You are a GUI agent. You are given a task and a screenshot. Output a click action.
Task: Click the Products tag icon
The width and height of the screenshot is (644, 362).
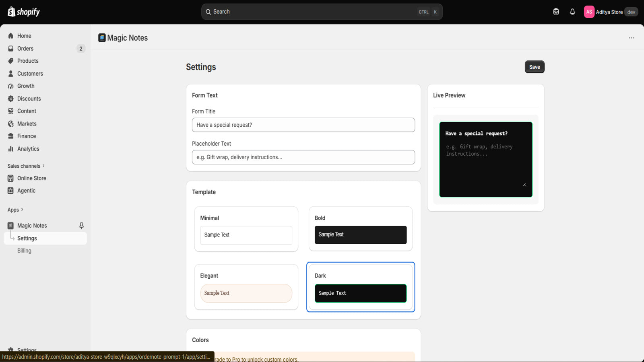pyautogui.click(x=11, y=61)
